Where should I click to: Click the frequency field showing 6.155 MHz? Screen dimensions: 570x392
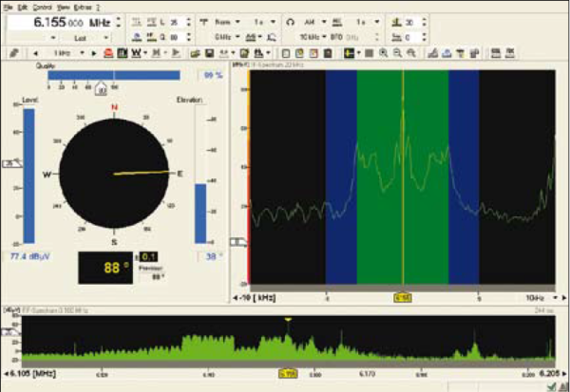click(x=57, y=21)
